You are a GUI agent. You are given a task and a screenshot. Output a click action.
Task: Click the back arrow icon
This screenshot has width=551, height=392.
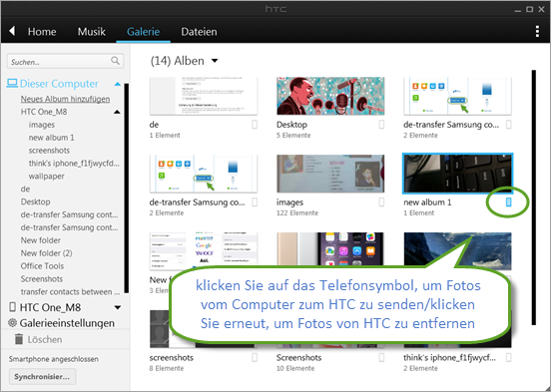coord(12,31)
